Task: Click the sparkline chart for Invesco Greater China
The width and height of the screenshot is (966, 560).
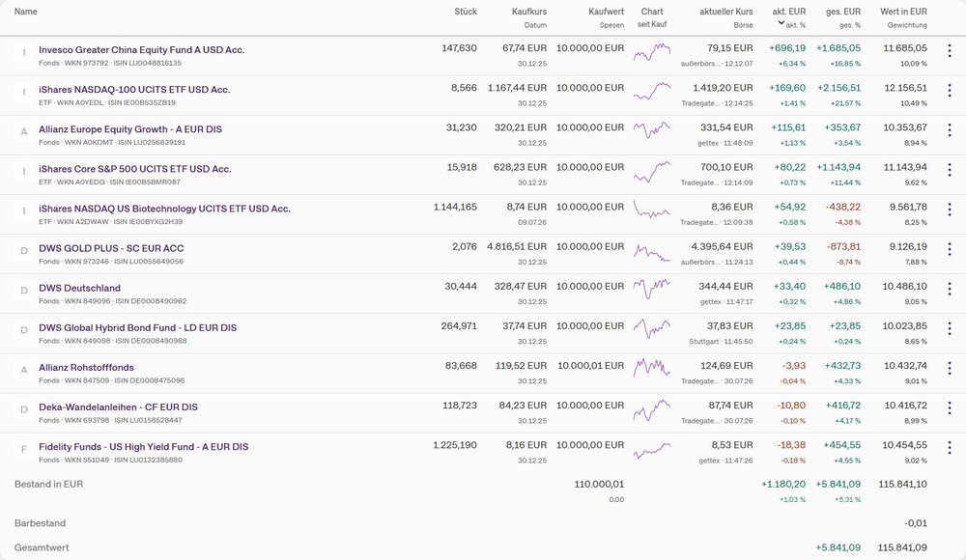Action: (652, 52)
